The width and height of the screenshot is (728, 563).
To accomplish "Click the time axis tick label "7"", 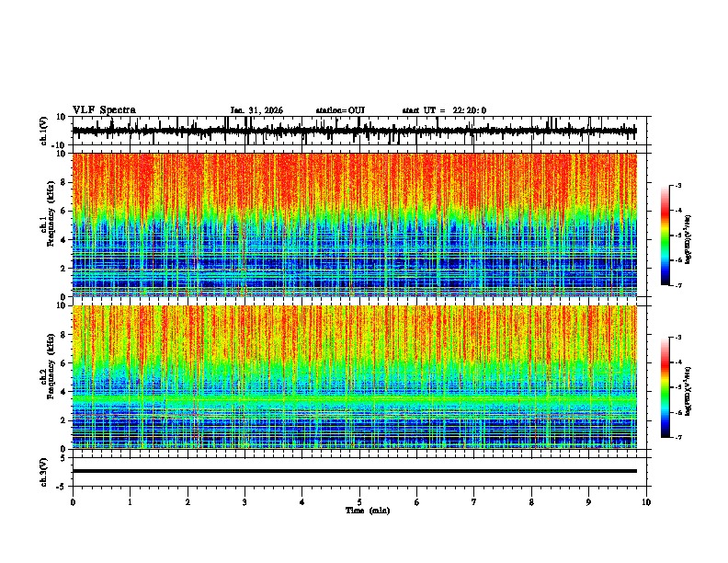I will tap(474, 502).
